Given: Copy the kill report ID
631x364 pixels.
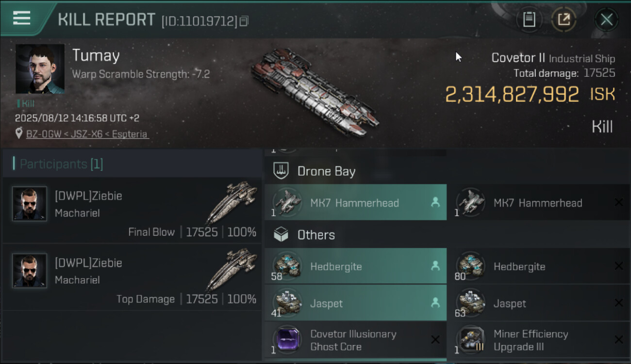Looking at the screenshot, I should point(244,21).
